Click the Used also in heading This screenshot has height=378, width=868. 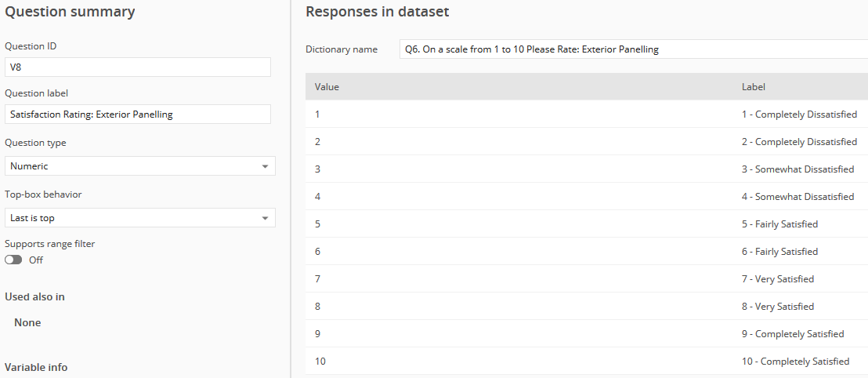[x=35, y=296]
